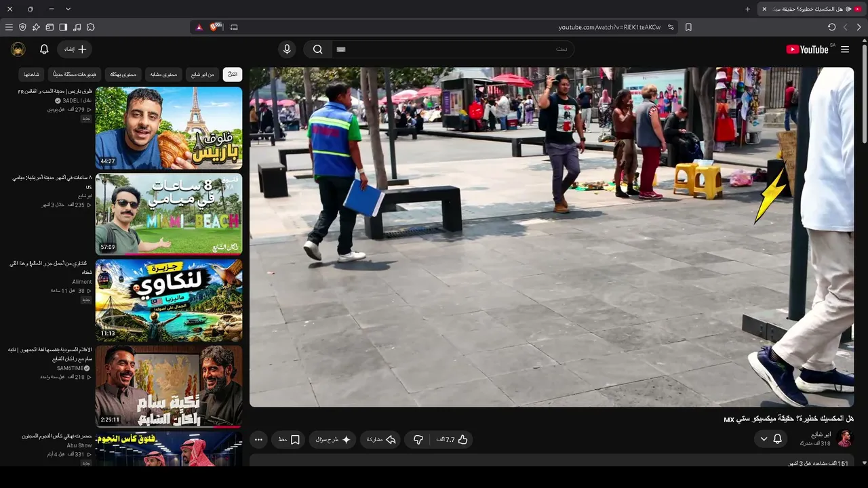Image resolution: width=868 pixels, height=488 pixels.
Task: Open a new browser tab
Action: tap(748, 9)
